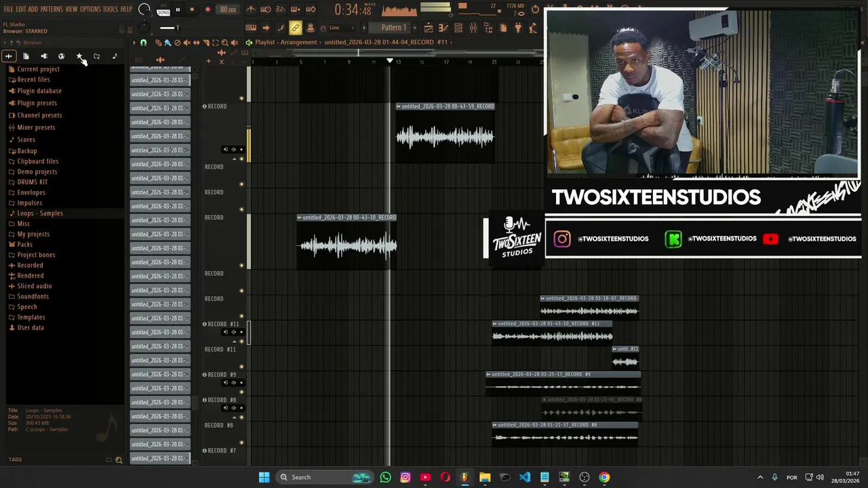Image resolution: width=868 pixels, height=488 pixels.
Task: Open the Windows Start button
Action: point(264,477)
